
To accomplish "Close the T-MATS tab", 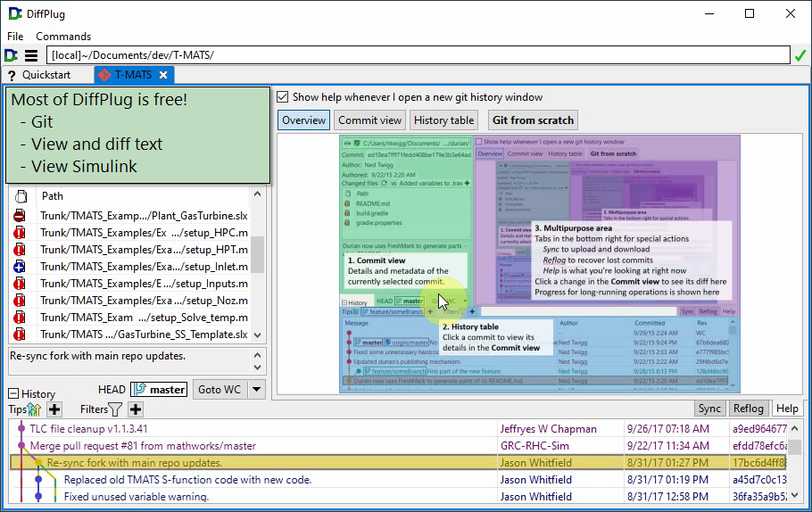I will (x=163, y=75).
